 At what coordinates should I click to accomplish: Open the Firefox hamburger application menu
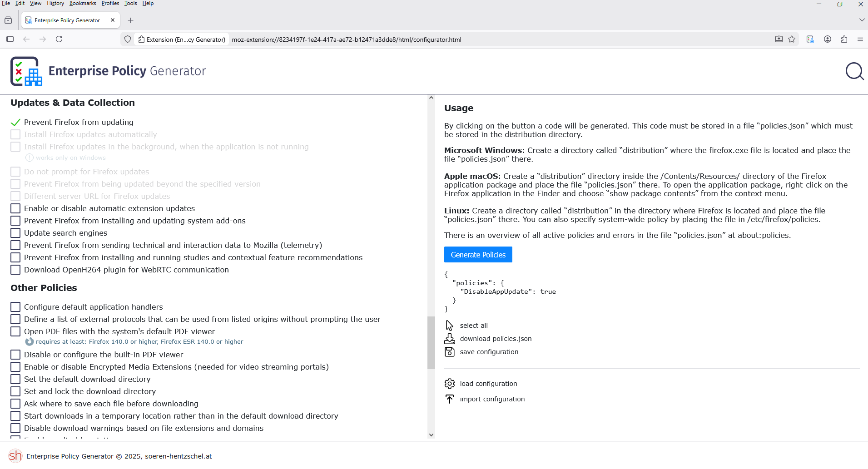860,39
